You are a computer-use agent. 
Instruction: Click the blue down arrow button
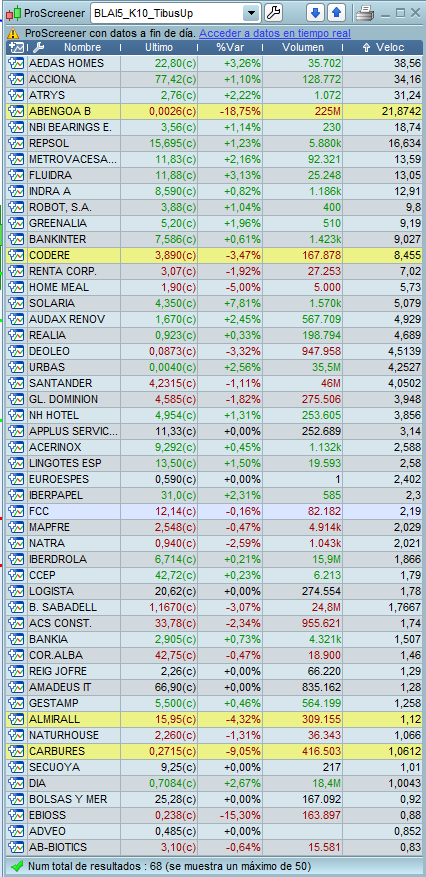click(x=315, y=12)
